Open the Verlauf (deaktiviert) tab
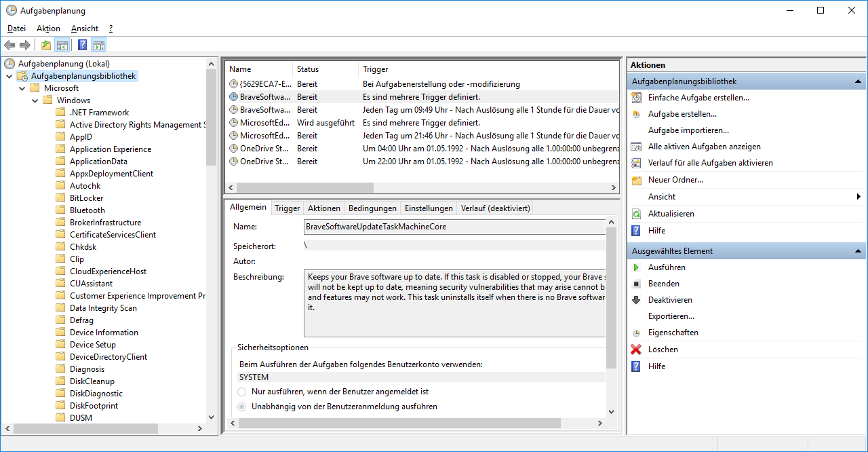This screenshot has width=868, height=452. tap(495, 208)
